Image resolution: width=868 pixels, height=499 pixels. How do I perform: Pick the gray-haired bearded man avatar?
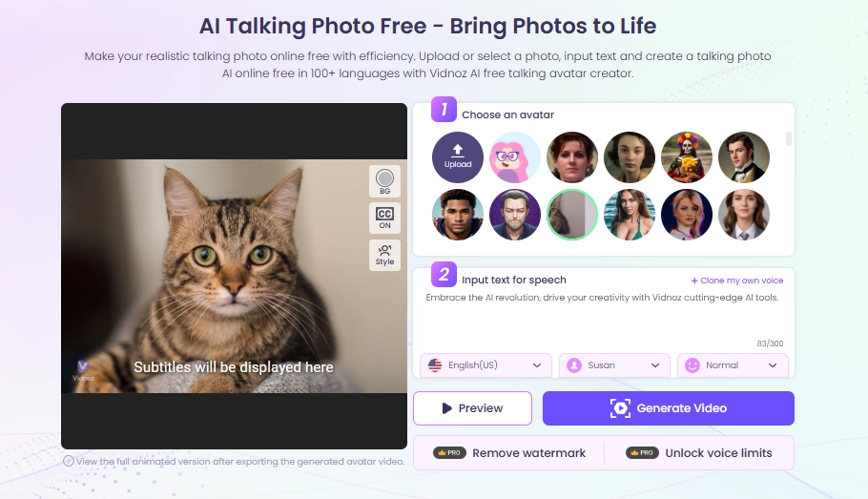click(x=515, y=215)
